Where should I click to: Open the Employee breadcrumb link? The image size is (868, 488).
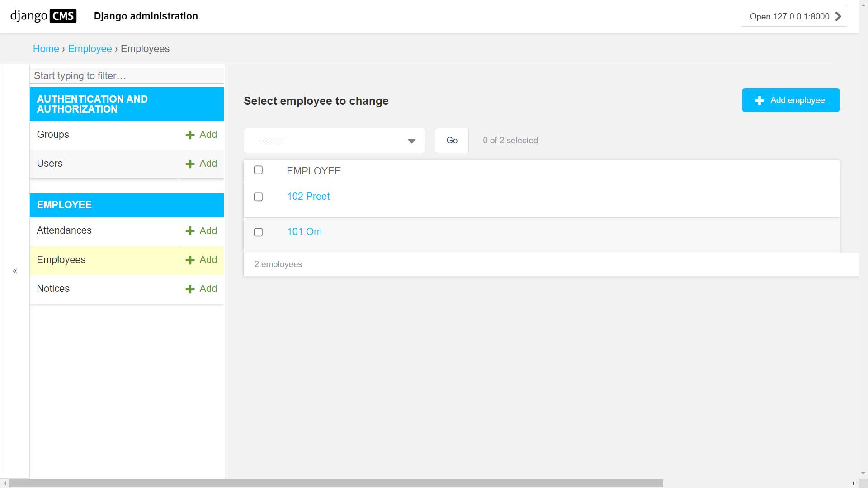coord(90,48)
